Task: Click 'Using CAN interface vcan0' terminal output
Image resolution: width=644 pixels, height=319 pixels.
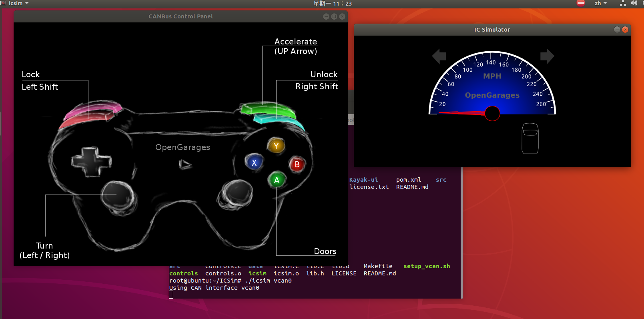Action: (214, 288)
